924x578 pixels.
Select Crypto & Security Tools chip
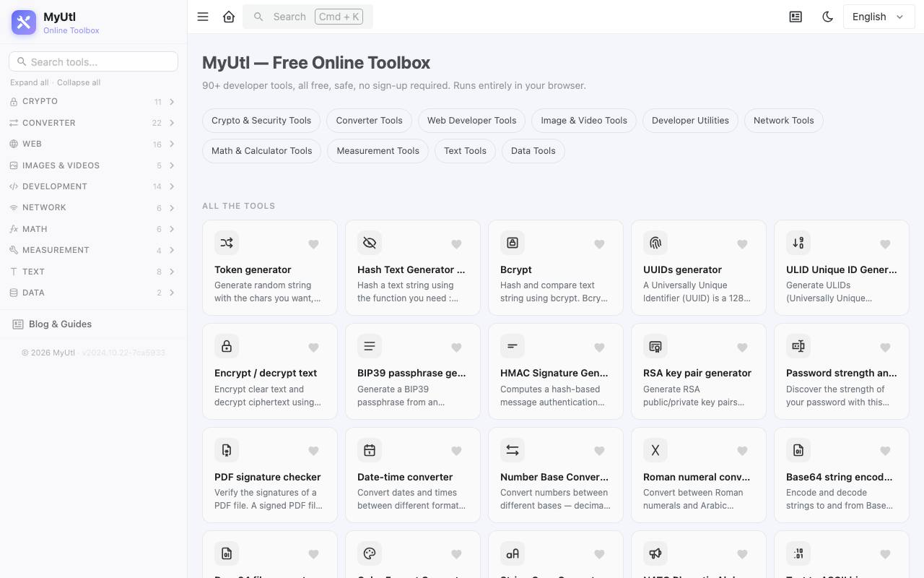[261, 121]
